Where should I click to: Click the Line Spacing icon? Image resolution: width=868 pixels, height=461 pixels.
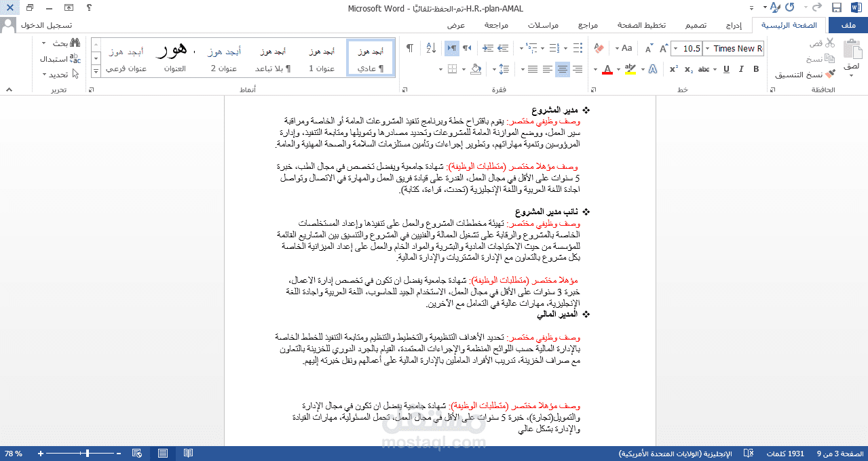pos(503,69)
